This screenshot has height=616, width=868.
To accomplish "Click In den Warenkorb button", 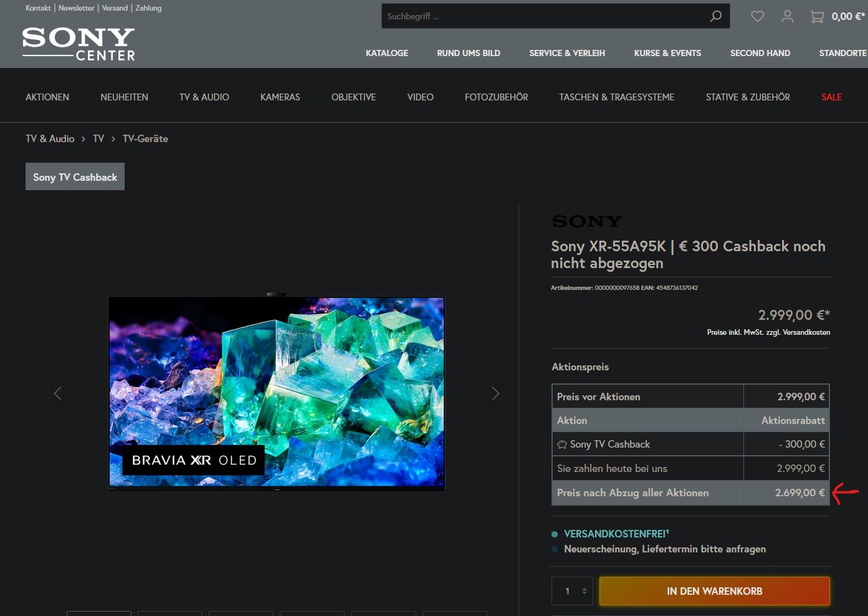I will [714, 591].
